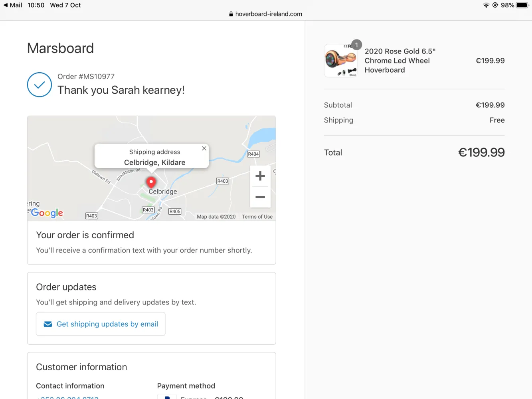Image resolution: width=532 pixels, height=399 pixels.
Task: Click the red location pin on map
Action: click(151, 182)
